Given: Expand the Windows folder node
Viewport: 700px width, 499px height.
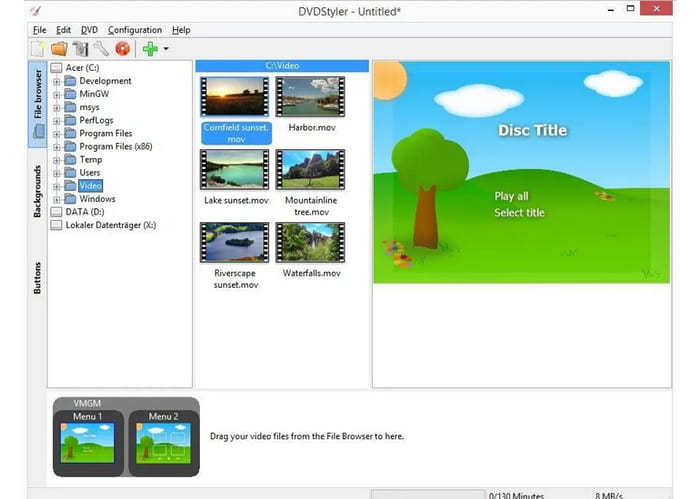Looking at the screenshot, I should [57, 199].
